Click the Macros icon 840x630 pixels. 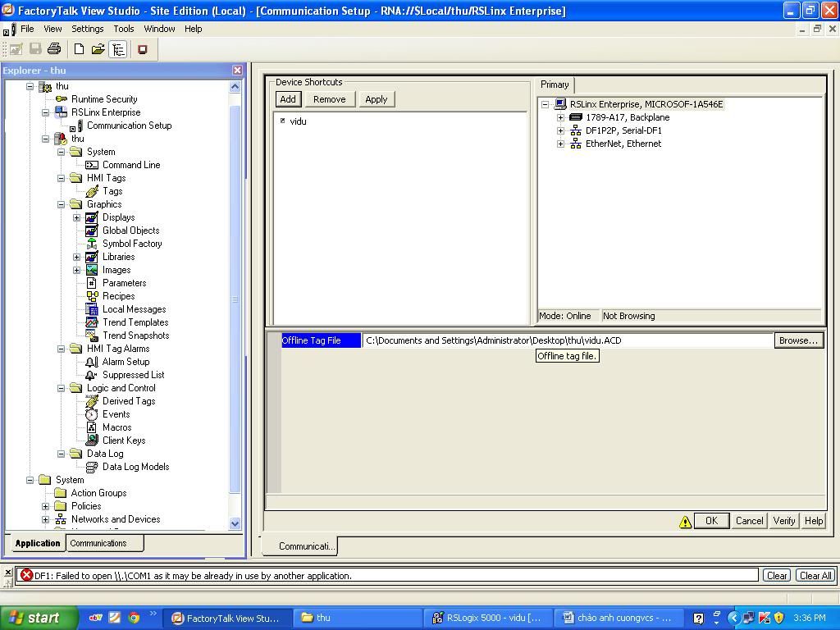tap(92, 427)
